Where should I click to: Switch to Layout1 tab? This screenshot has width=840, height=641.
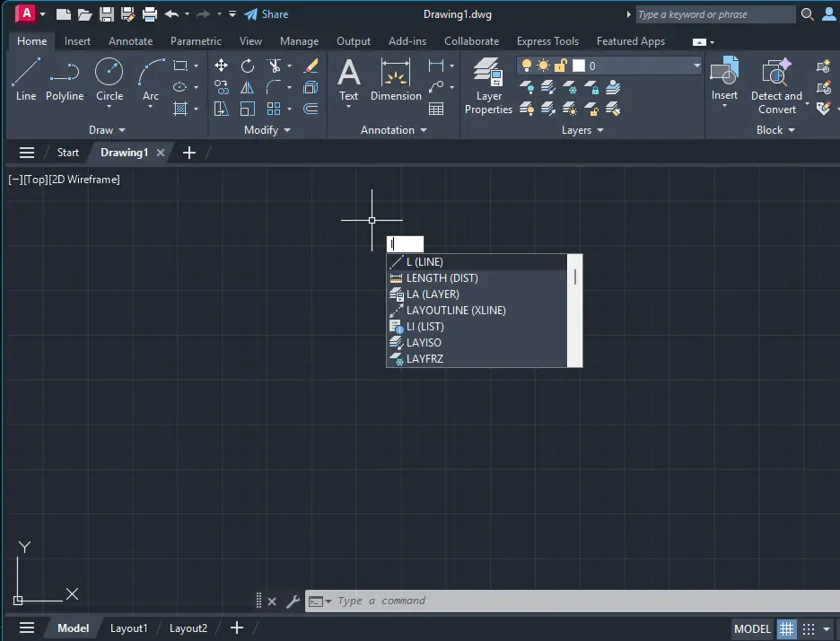[128, 628]
